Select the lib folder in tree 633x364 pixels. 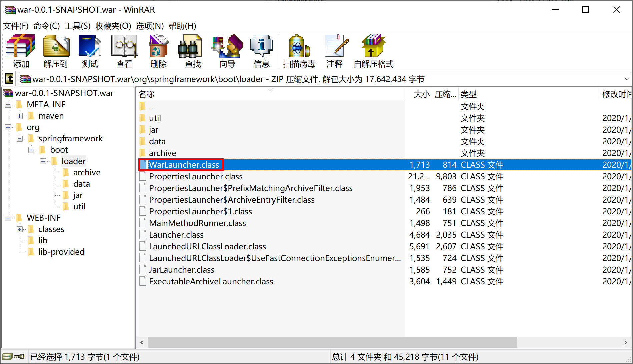click(x=43, y=240)
